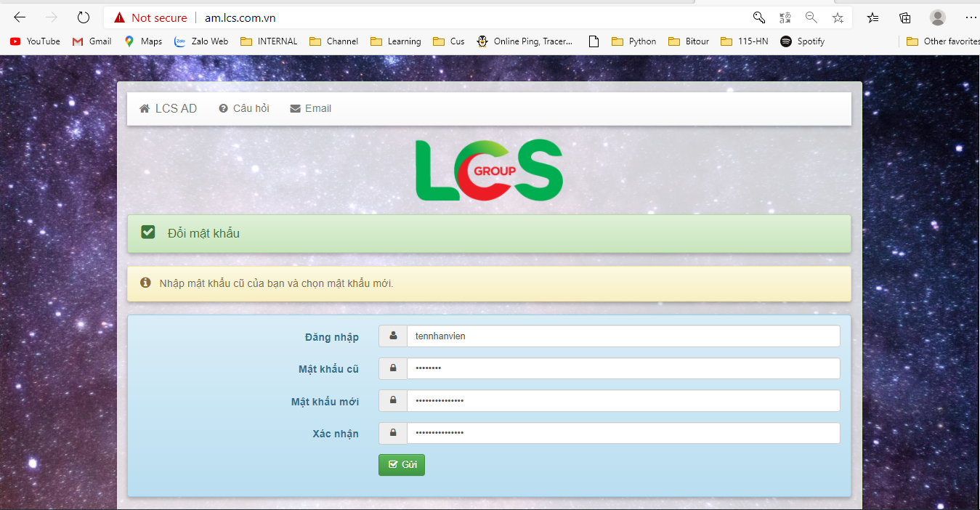This screenshot has height=510, width=980.
Task: Open the Channel bookmarks folder
Action: [x=333, y=41]
